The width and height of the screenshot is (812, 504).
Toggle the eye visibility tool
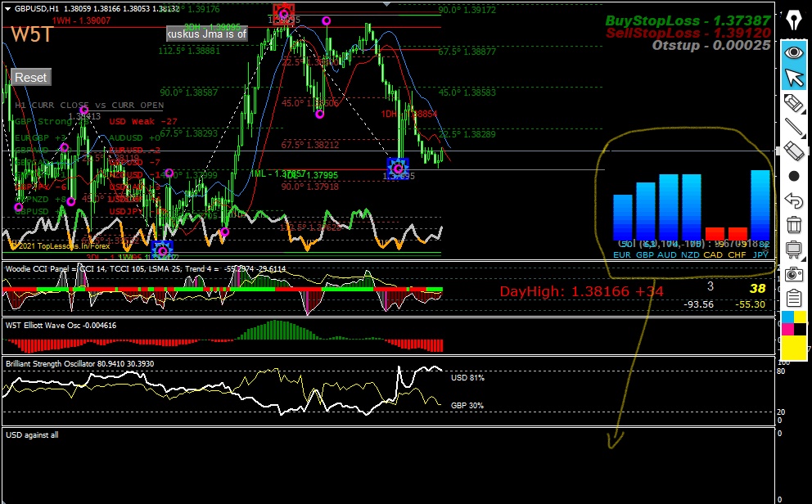click(x=793, y=53)
